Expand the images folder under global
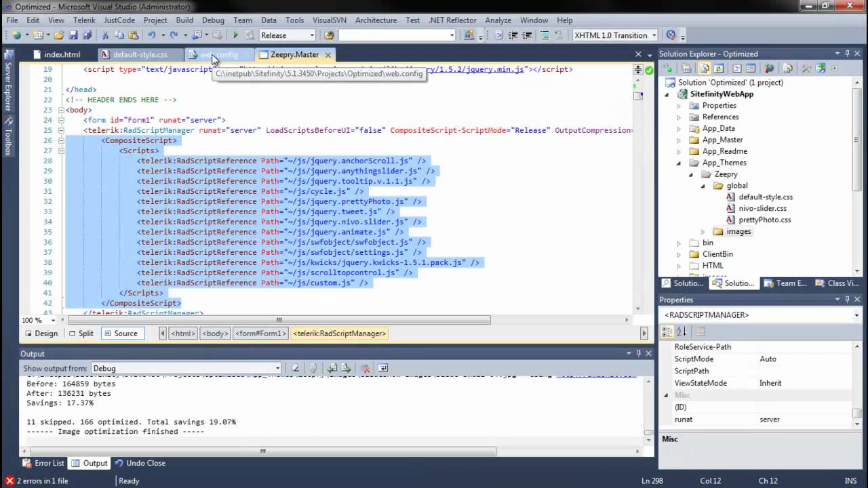 point(703,232)
